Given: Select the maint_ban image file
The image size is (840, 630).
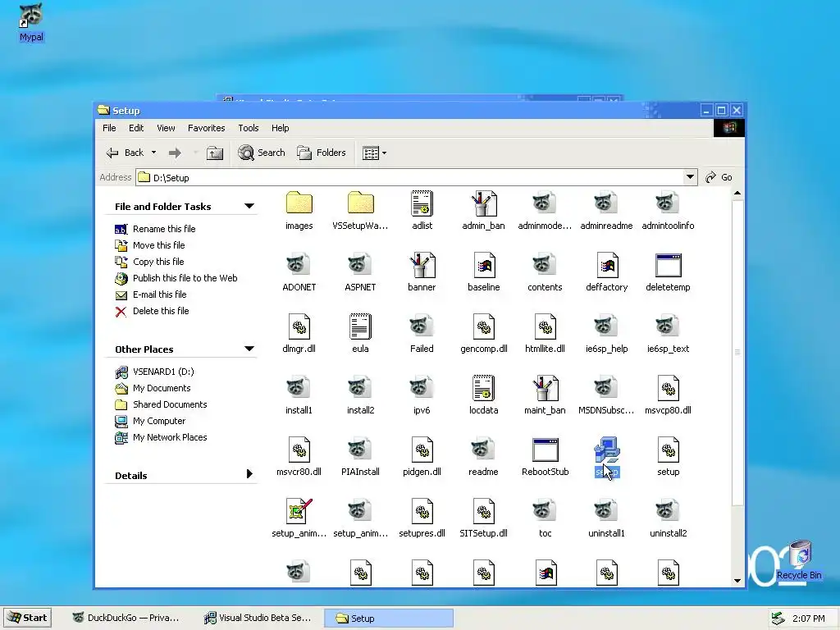Looking at the screenshot, I should [545, 388].
